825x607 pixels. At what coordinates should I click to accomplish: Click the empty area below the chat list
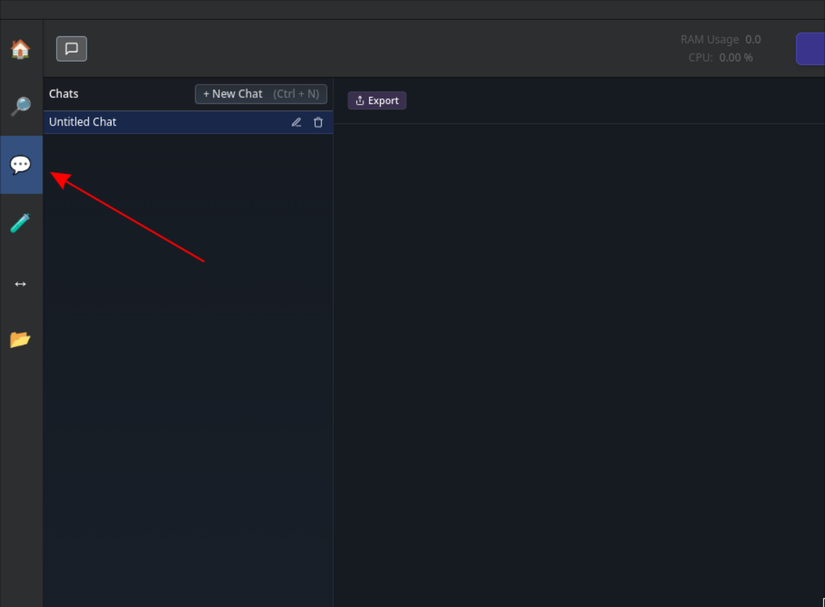[188, 368]
